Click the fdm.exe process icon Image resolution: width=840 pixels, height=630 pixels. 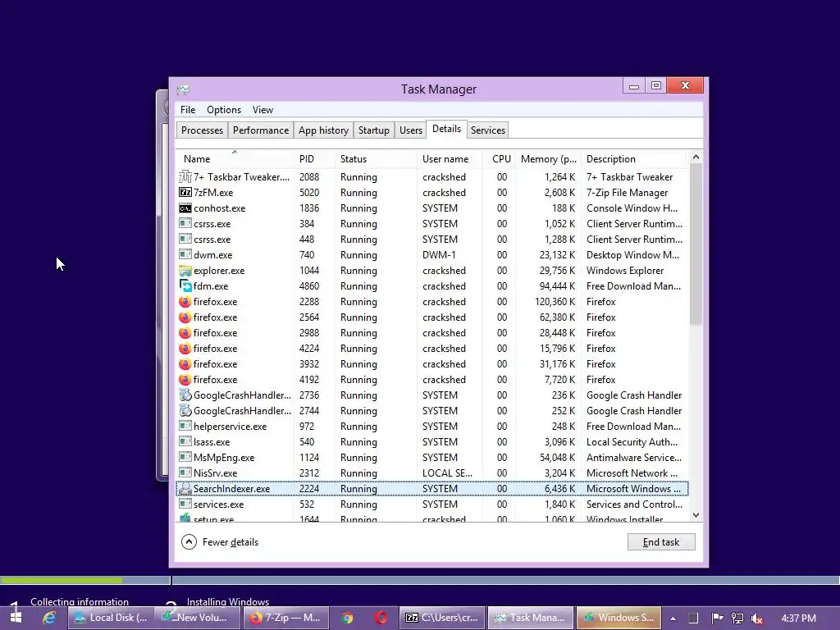[185, 286]
